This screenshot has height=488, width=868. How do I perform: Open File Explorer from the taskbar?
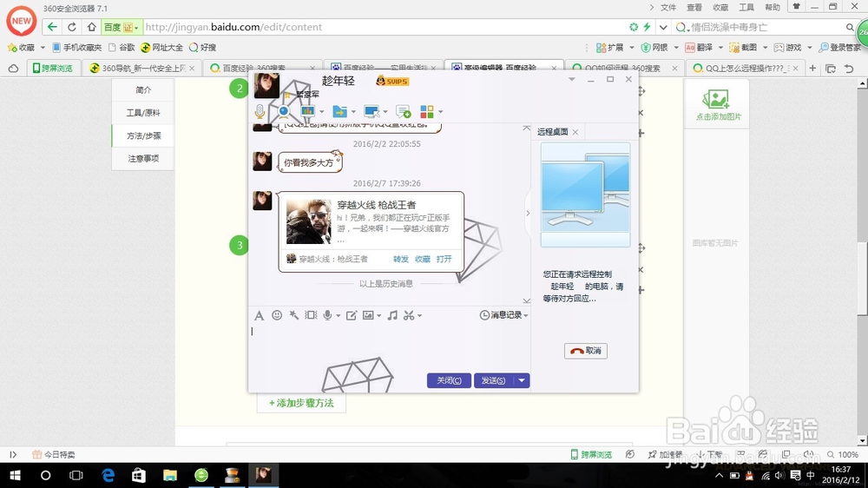(x=170, y=475)
